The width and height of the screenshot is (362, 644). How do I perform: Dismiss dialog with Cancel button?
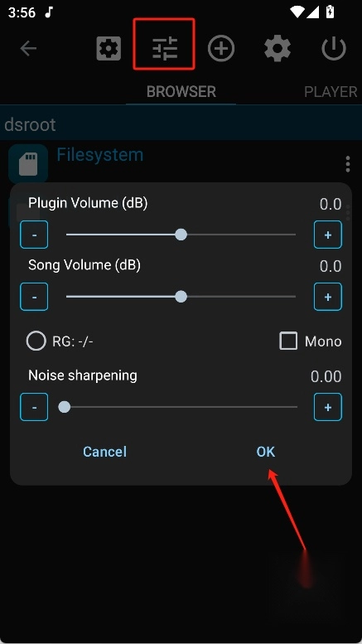(104, 452)
